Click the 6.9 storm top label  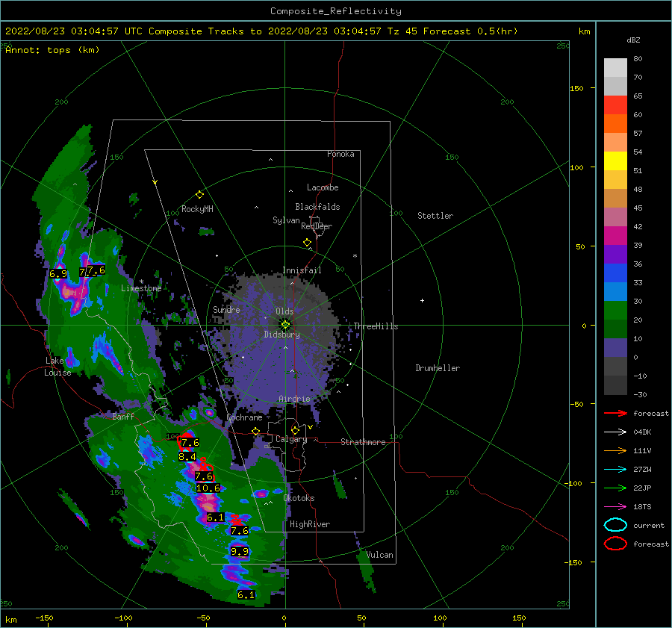58,273
